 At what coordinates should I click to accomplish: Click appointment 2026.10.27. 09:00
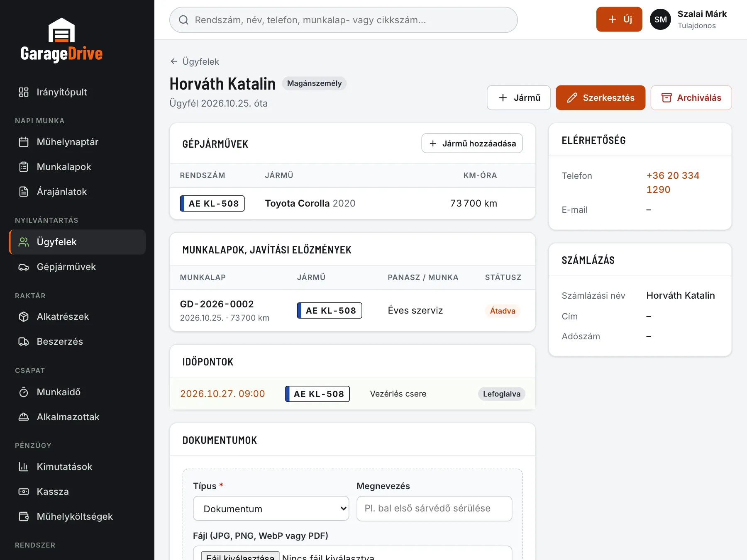222,394
